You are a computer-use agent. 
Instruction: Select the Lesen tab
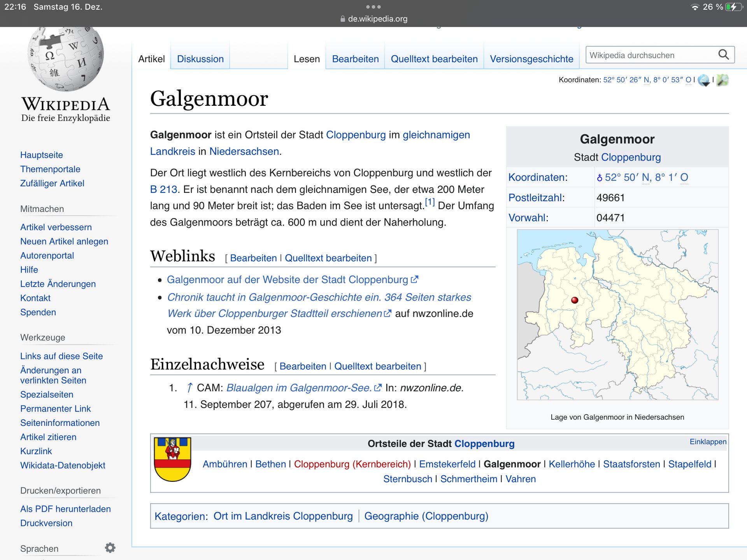click(307, 59)
